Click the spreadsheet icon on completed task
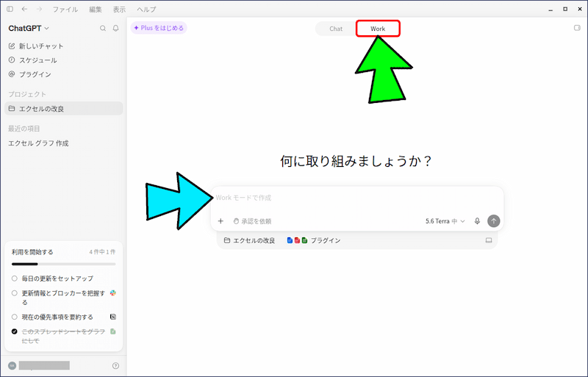 click(x=113, y=331)
